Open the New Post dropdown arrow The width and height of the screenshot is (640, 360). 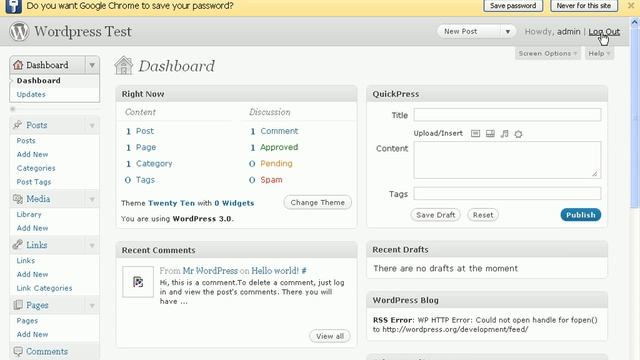(x=508, y=31)
